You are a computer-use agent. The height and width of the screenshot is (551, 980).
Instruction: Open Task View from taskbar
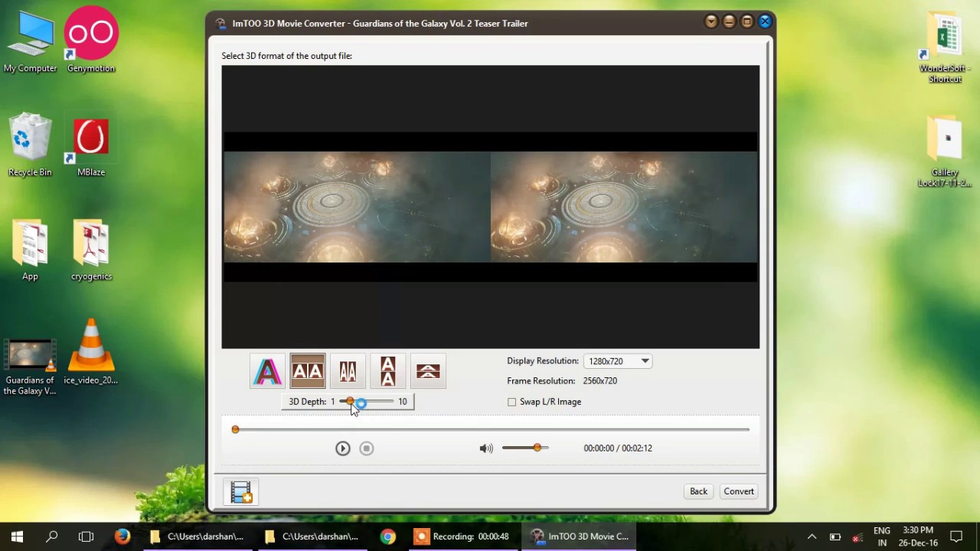point(86,536)
